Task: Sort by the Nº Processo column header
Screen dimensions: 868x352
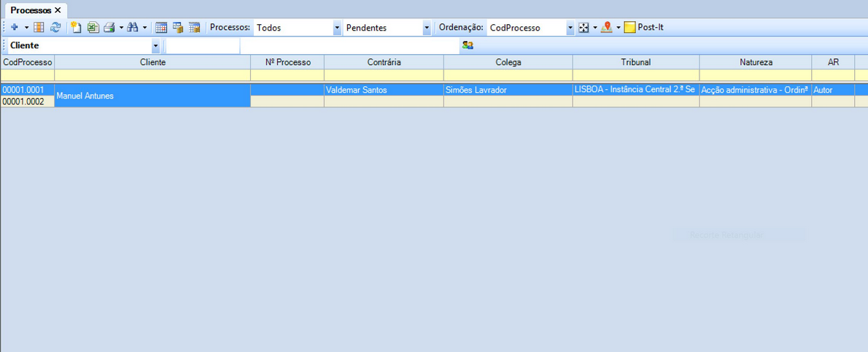Action: click(x=287, y=63)
